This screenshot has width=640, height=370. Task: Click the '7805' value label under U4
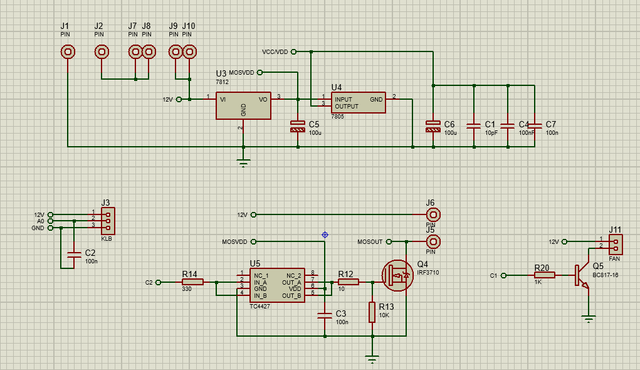coord(338,117)
